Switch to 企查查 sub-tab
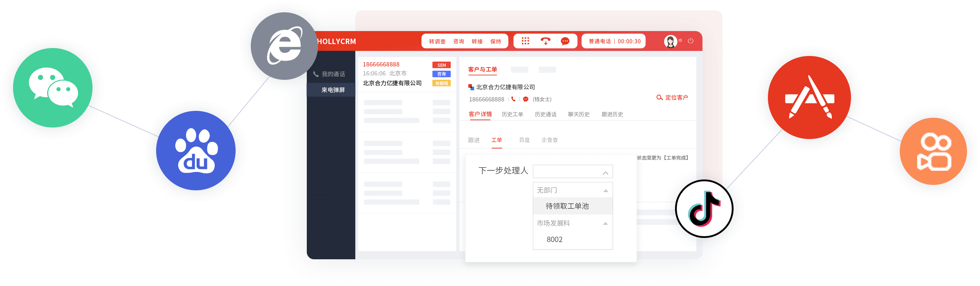This screenshot has width=980, height=286. (x=549, y=140)
